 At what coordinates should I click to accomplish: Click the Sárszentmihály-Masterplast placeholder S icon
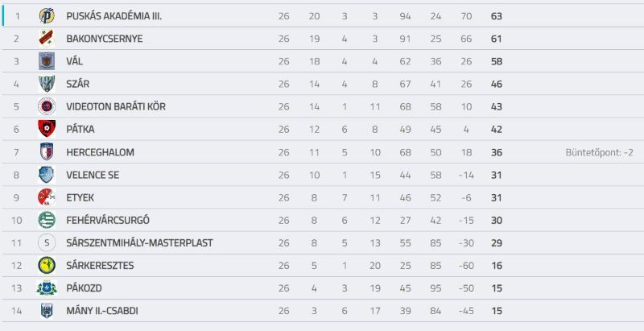(47, 242)
